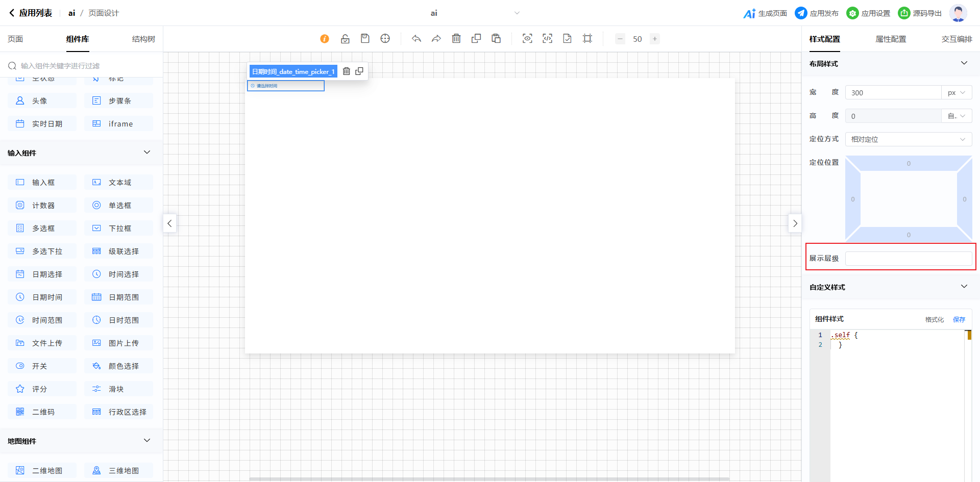Click the 保存 link in 组件样式

959,319
